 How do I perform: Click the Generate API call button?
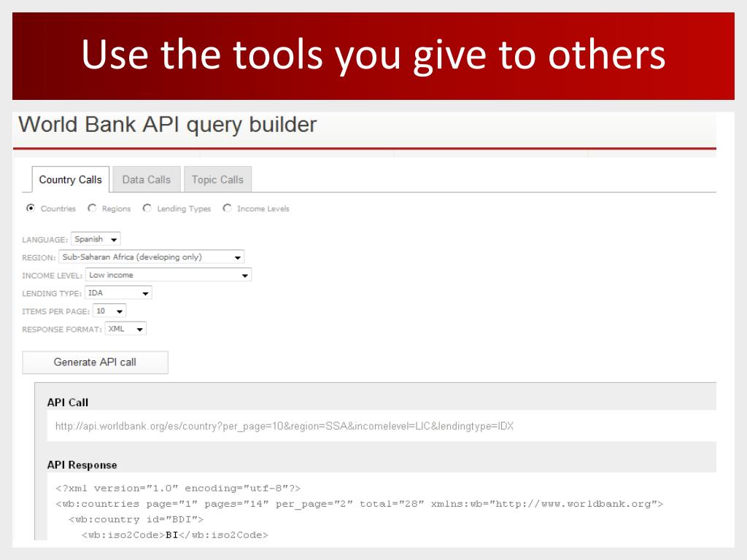pos(96,362)
